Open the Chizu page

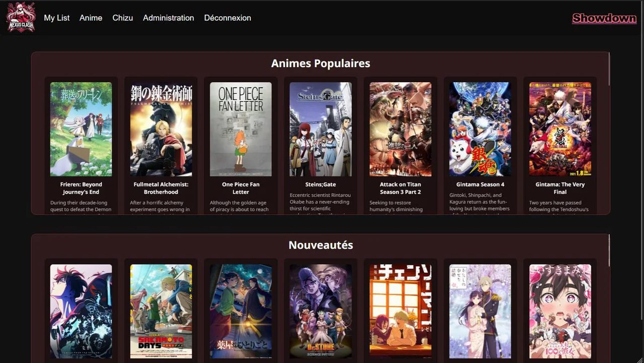pyautogui.click(x=122, y=18)
